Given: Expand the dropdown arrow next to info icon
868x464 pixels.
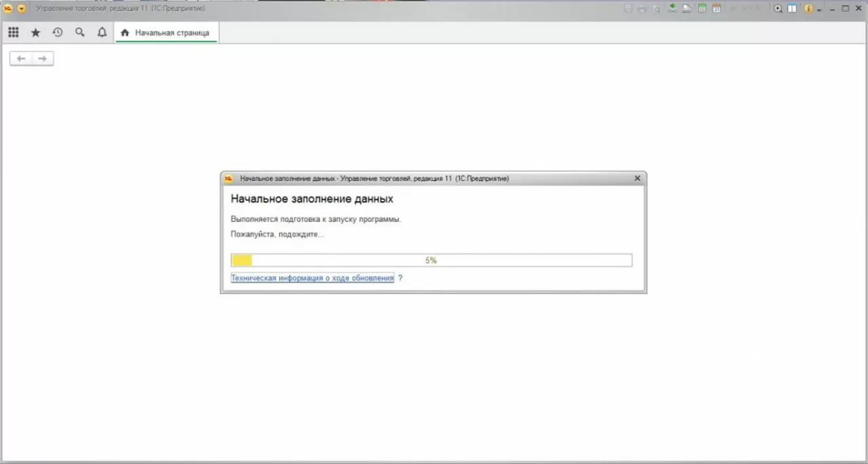Looking at the screenshot, I should coord(820,10).
